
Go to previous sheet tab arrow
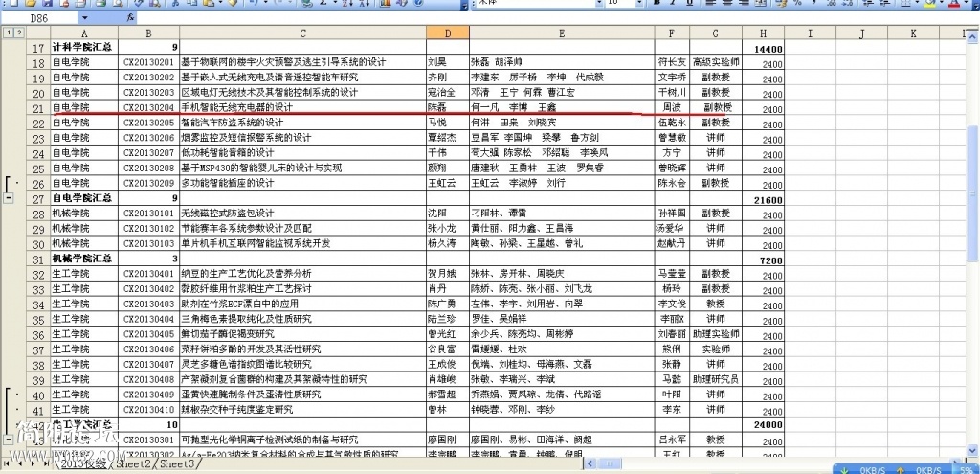coord(21,464)
